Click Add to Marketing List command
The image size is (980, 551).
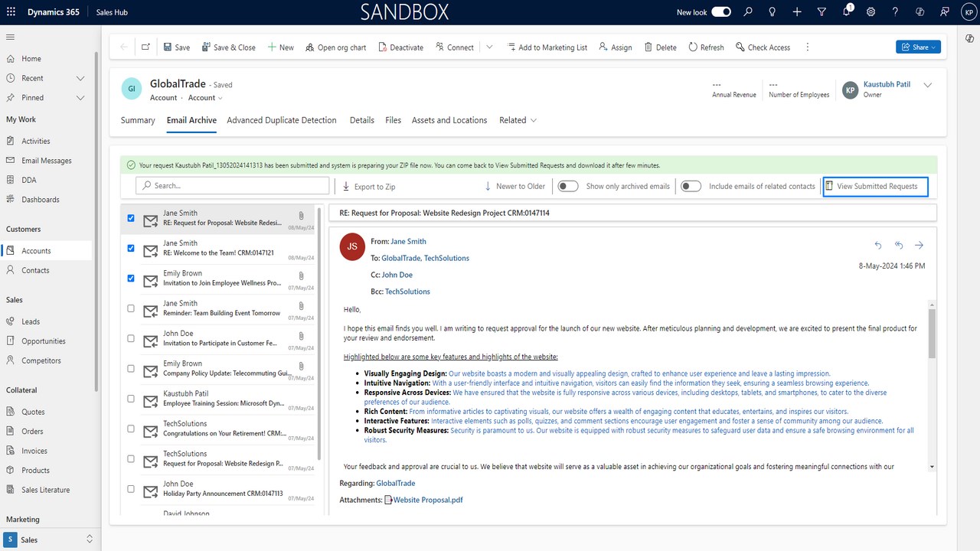547,47
